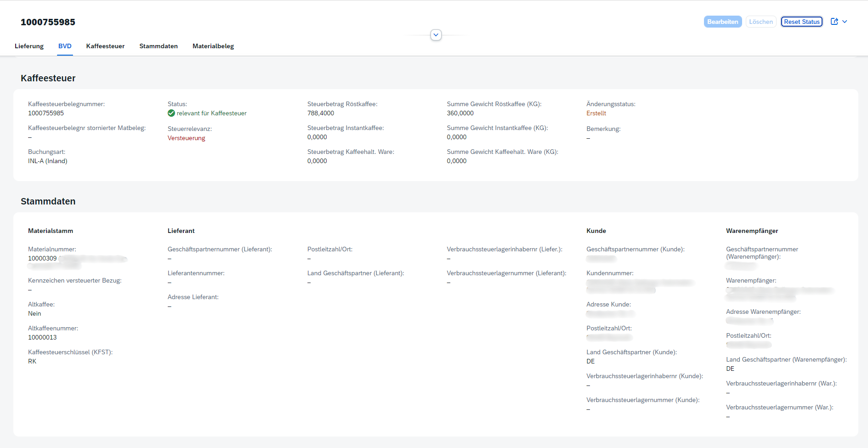Click the Adresse Warenempfänger label

pos(763,312)
